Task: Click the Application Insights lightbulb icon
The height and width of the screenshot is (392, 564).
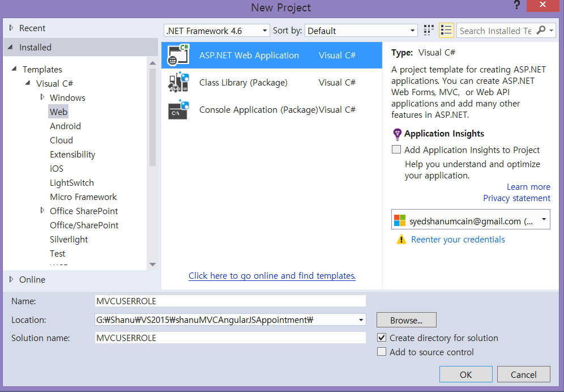Action: (x=397, y=134)
